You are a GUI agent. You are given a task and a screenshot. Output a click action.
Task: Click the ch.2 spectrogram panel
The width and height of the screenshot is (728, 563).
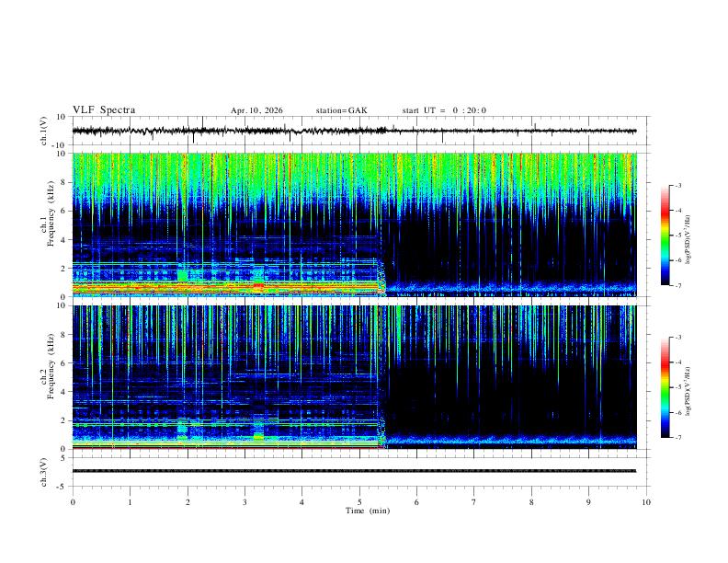(x=354, y=377)
